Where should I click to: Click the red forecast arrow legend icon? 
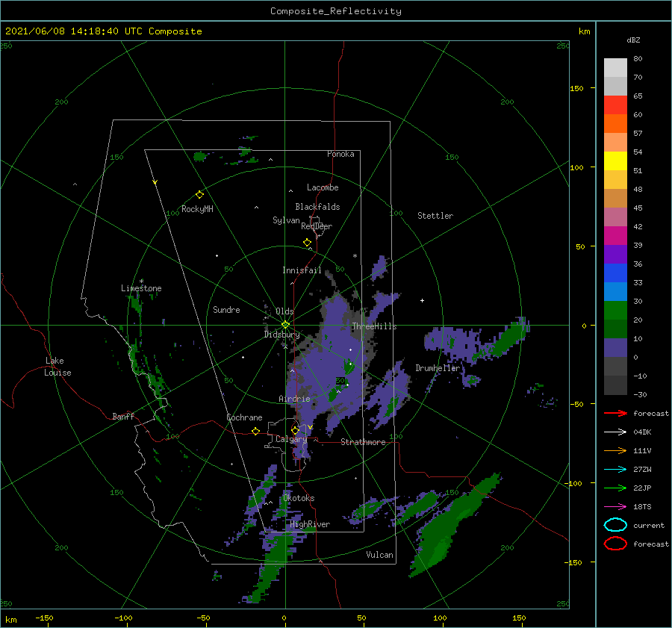coord(615,413)
